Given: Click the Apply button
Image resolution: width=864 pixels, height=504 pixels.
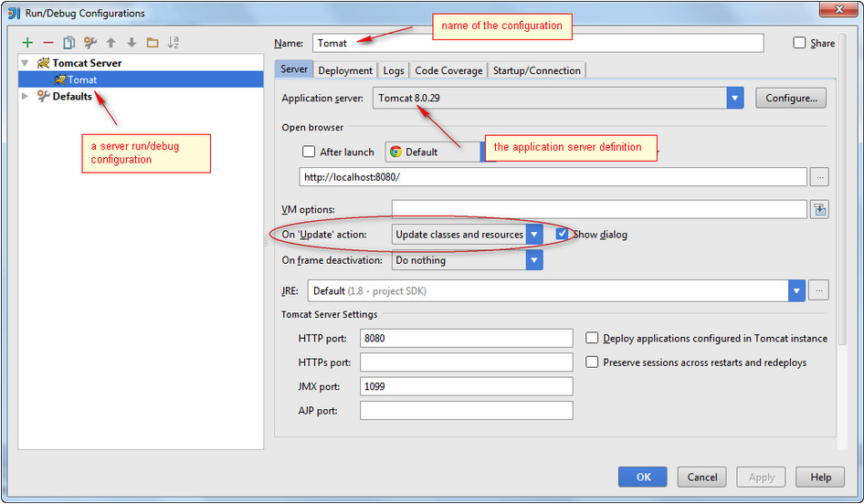Looking at the screenshot, I should pos(762,477).
